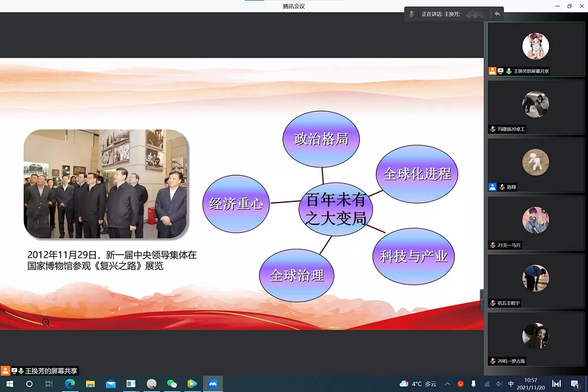Open Tencent Meeting from the taskbar
The width and height of the screenshot is (588, 392).
213,384
